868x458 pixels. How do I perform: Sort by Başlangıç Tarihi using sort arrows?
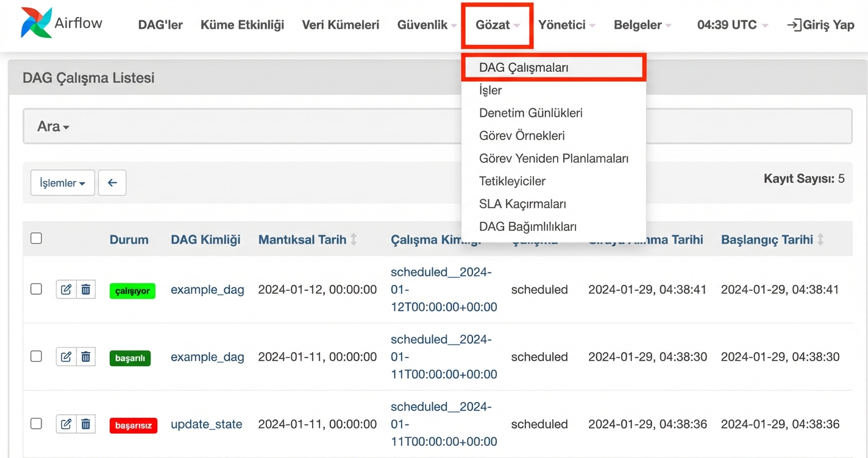[820, 239]
